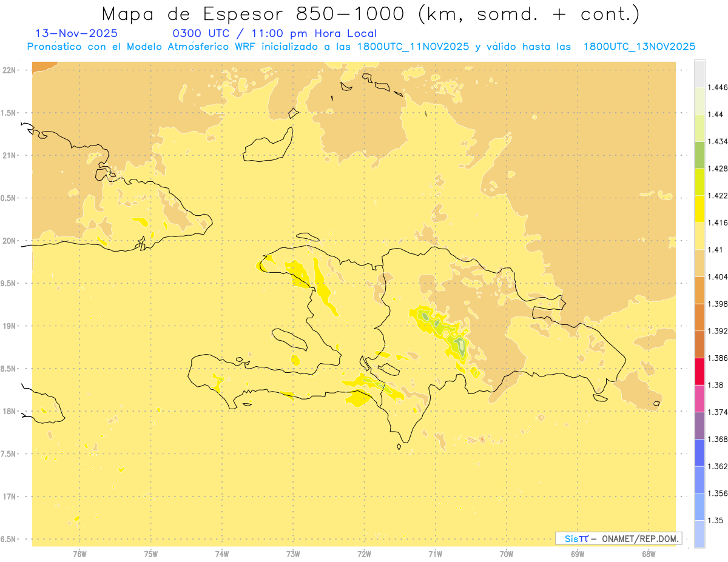728x562 pixels.
Task: Click the purple legend swatch between 1.368 and 1.374
Action: click(699, 425)
